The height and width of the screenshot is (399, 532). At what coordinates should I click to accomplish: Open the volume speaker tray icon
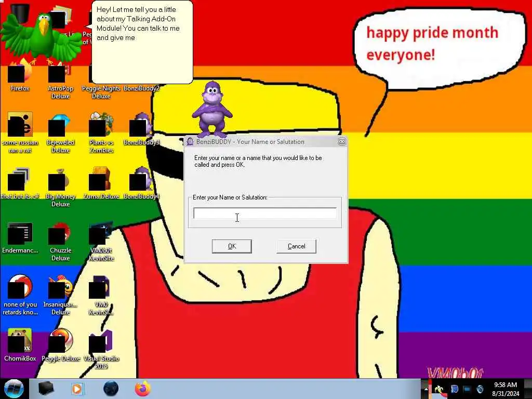[x=480, y=389]
